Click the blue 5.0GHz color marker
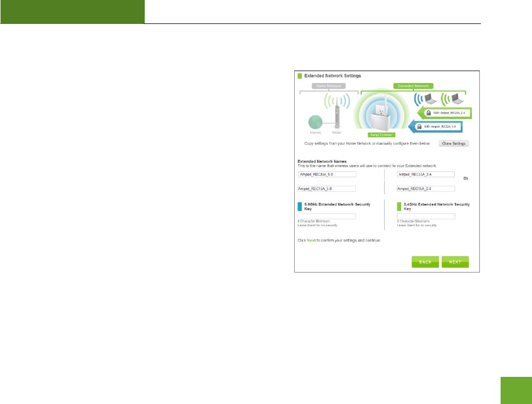The width and height of the screenshot is (532, 404). point(300,207)
